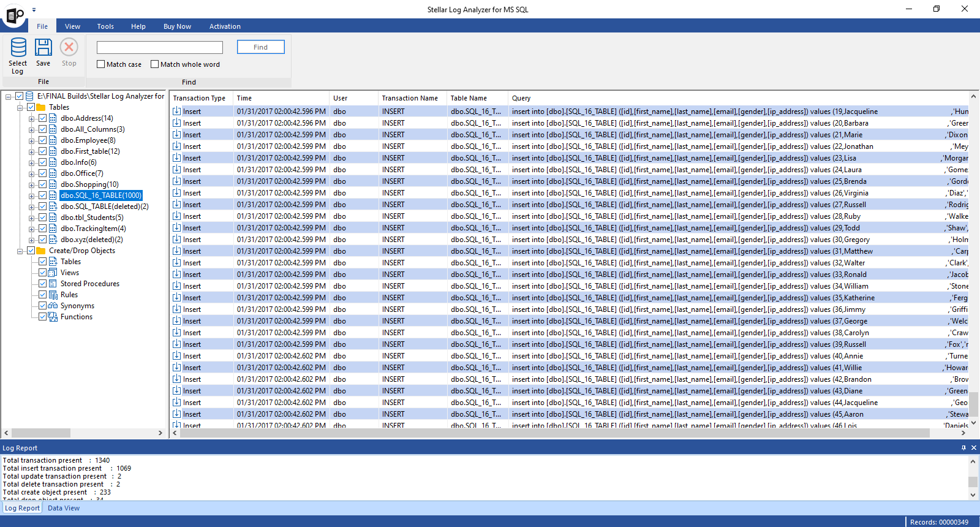The height and width of the screenshot is (527, 980).
Task: Click the Tables folder icon at top
Action: [41, 107]
